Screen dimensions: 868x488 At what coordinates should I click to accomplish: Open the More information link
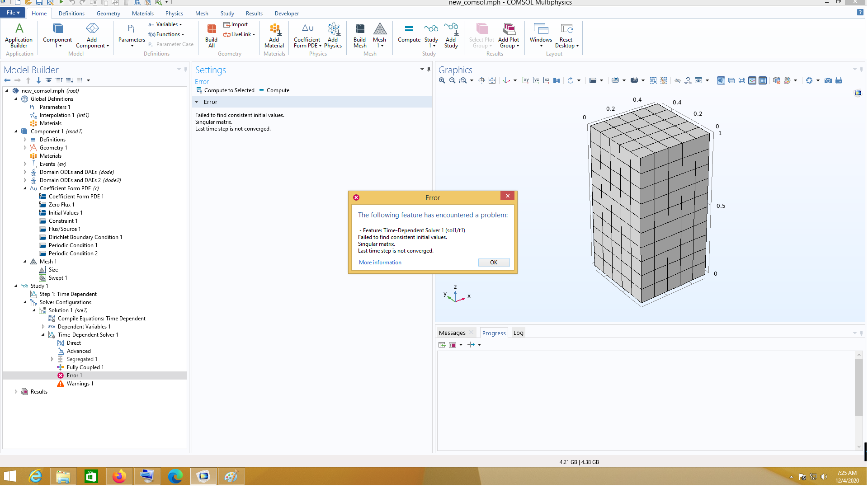coord(380,263)
